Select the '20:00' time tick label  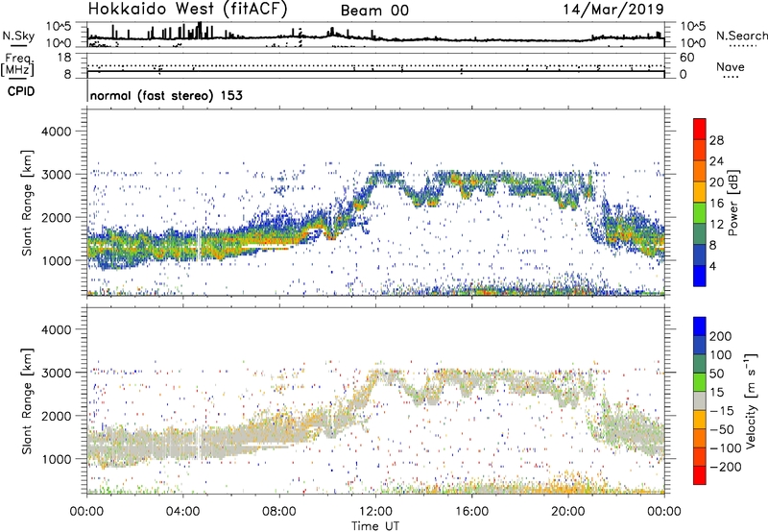point(568,512)
